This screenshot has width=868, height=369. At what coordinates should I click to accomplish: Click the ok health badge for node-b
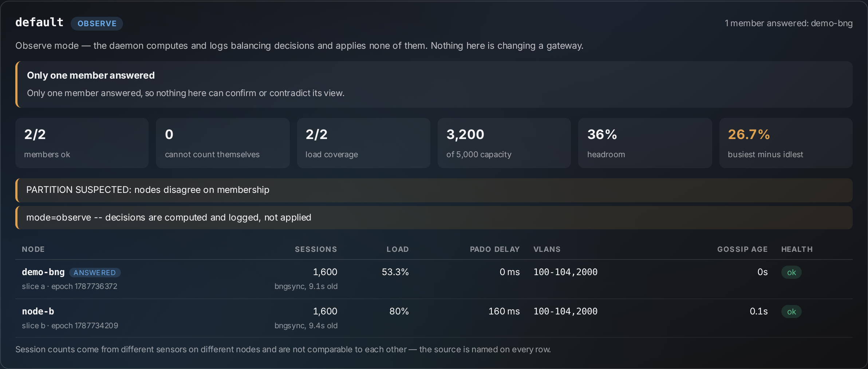tap(791, 312)
